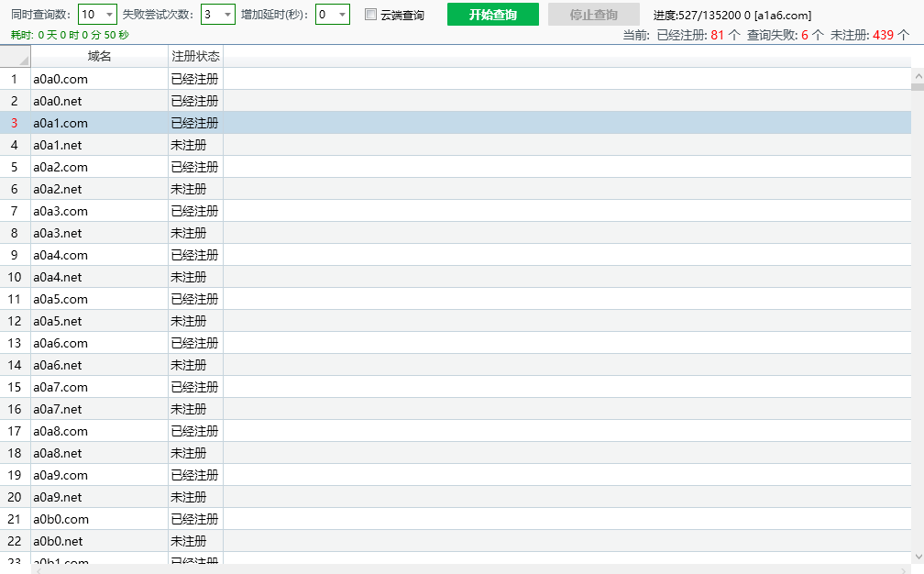Click the 已经注册 status of a0a4.com

195,255
